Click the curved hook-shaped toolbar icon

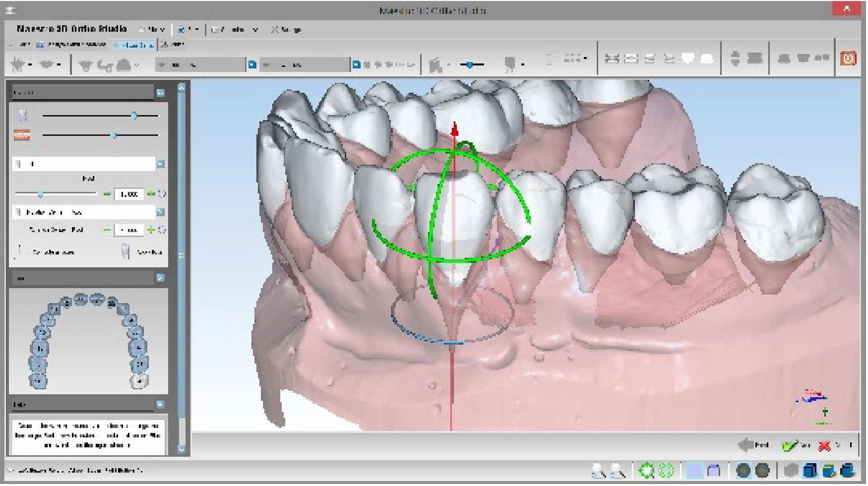pos(105,65)
